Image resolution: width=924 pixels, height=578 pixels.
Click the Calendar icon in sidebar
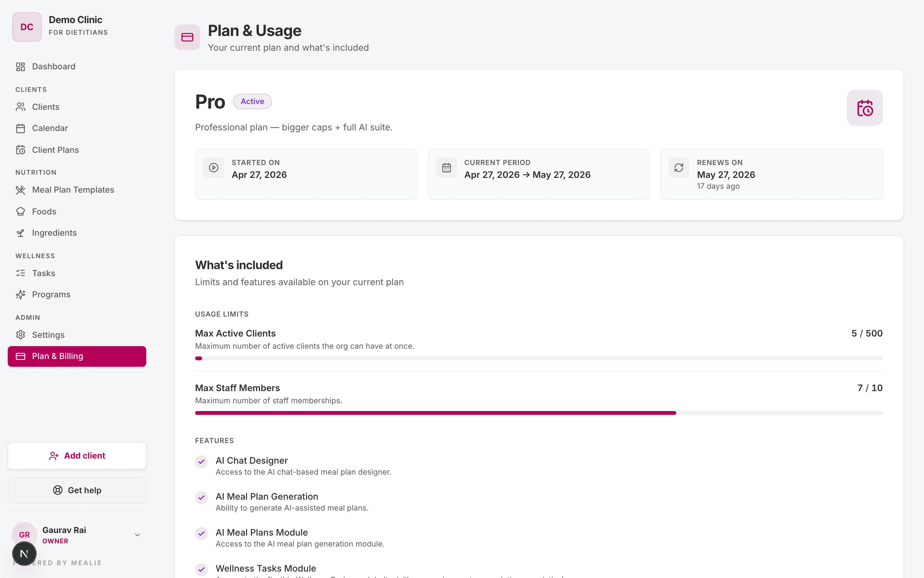[21, 128]
